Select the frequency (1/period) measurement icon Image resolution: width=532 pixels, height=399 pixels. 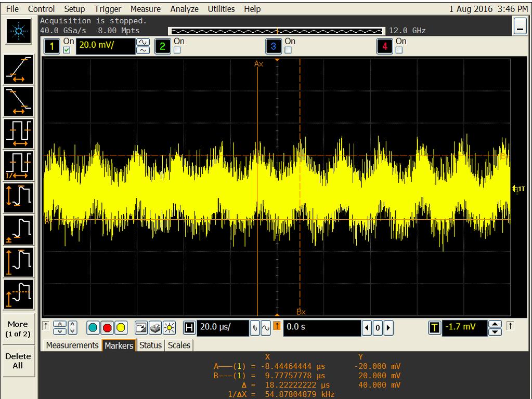click(x=19, y=165)
